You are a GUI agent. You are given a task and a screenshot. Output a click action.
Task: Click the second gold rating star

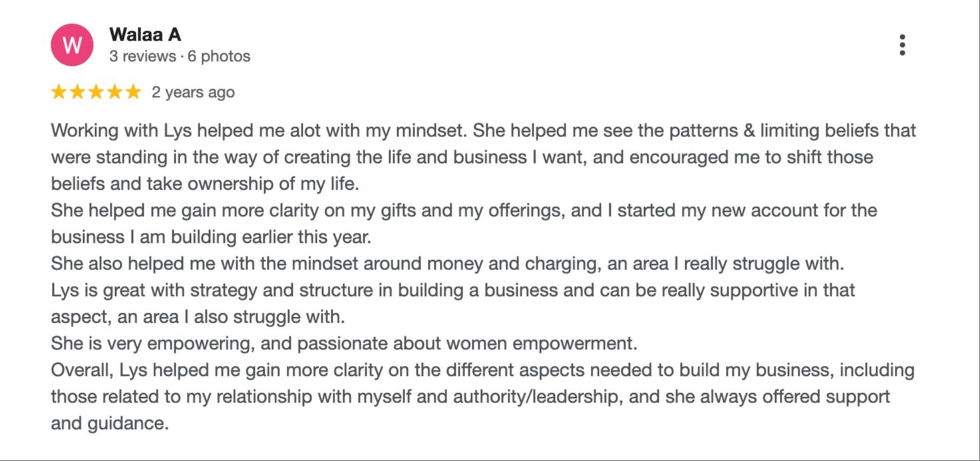[78, 92]
